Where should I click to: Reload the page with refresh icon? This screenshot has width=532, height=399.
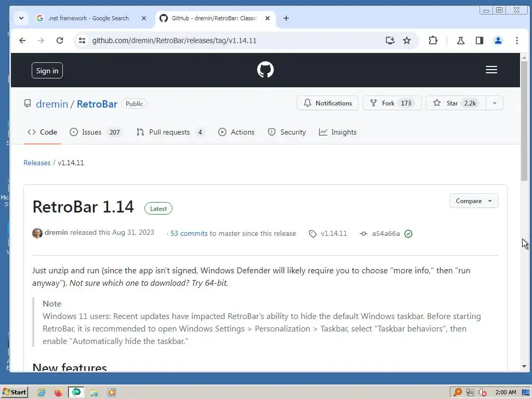pos(60,41)
